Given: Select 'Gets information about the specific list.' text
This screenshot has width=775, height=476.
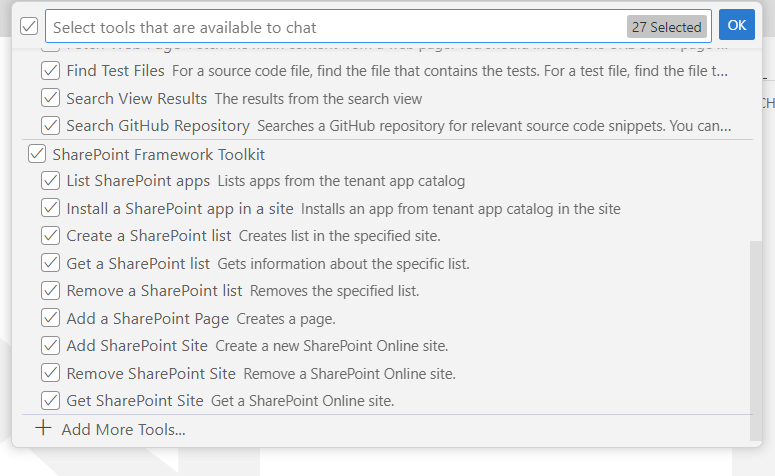Looking at the screenshot, I should [x=343, y=263].
